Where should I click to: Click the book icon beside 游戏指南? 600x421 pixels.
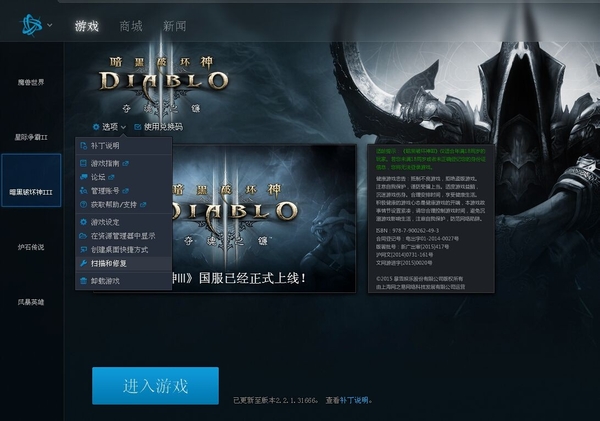pyautogui.click(x=83, y=163)
